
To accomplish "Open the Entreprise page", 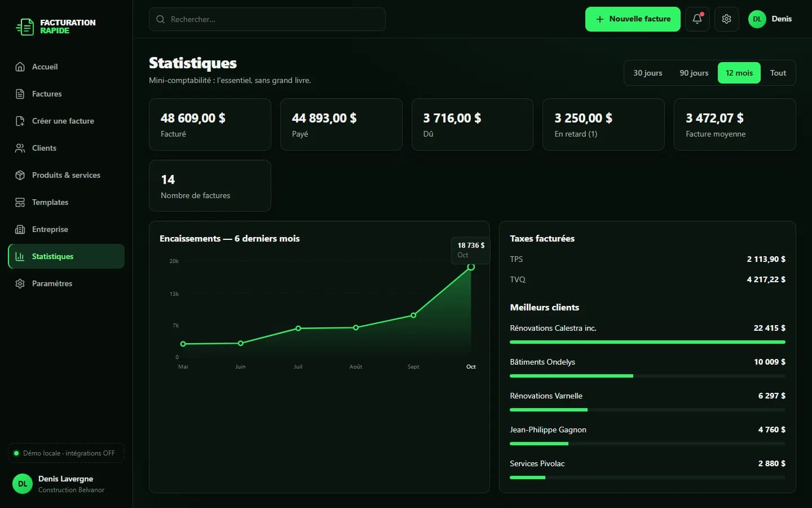I will (67, 229).
